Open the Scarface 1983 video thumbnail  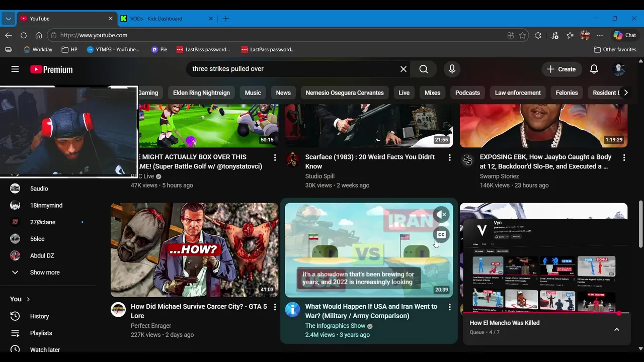pyautogui.click(x=369, y=126)
